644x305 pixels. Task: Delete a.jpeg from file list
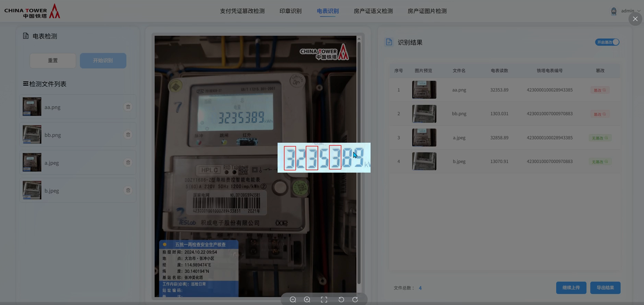pos(128,163)
